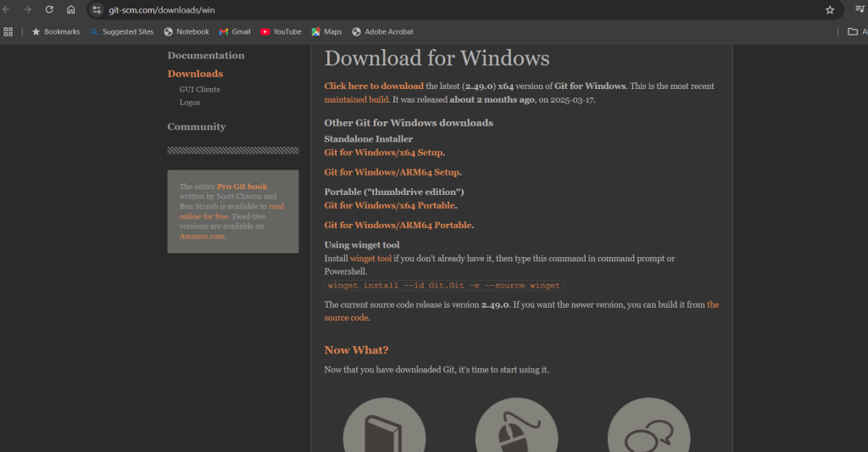
Task: Open the Maps bookmark
Action: coord(326,31)
